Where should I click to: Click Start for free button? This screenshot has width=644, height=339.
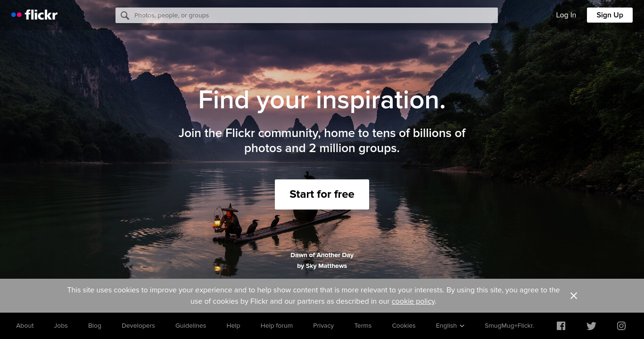click(x=322, y=194)
